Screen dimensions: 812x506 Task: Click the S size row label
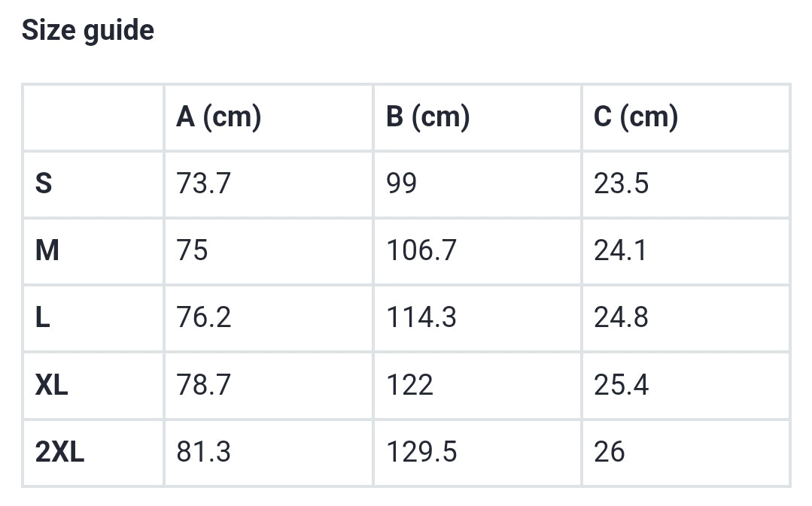coord(44,183)
